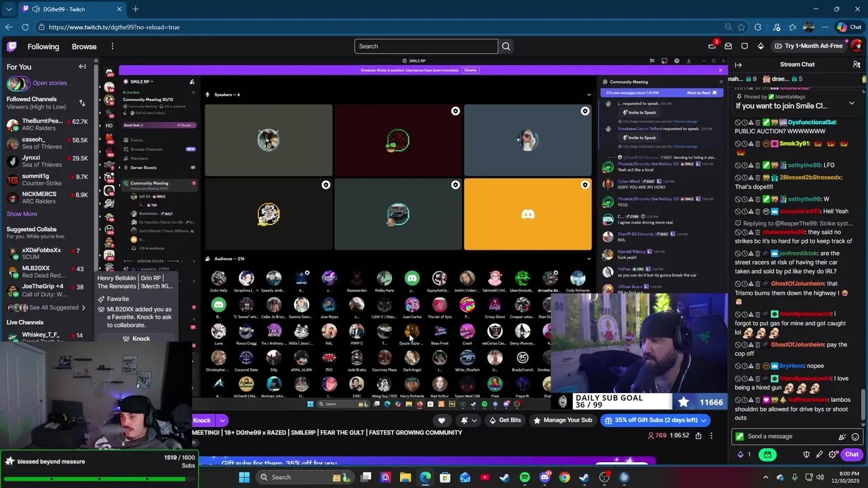The height and width of the screenshot is (488, 868).
Task: Select the DGthe99 - Twitch browser tab
Action: [71, 9]
